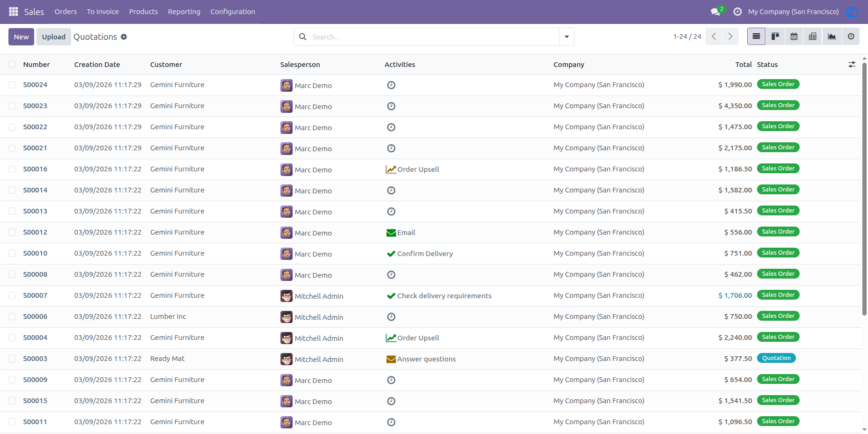This screenshot has width=868, height=434.
Task: Select checkbox for order S00022
Action: click(x=12, y=127)
